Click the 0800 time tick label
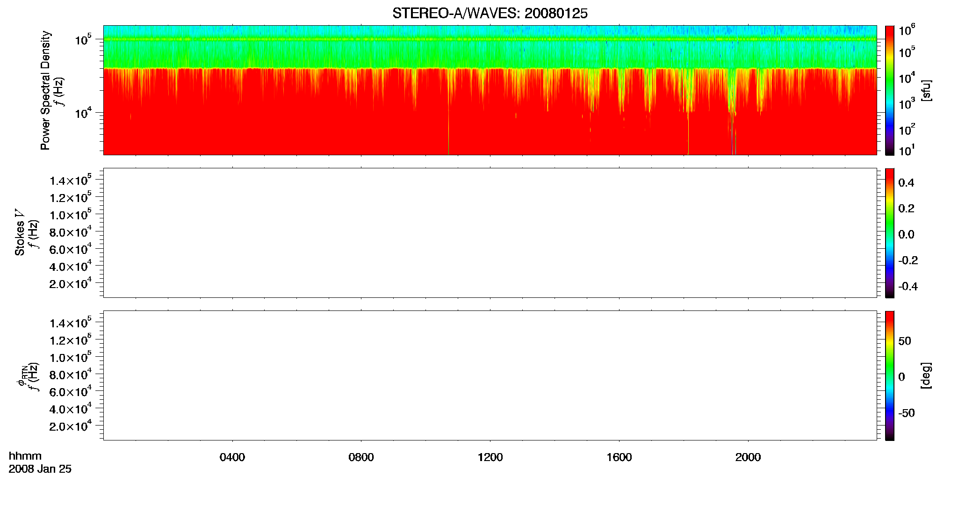 pos(361,457)
